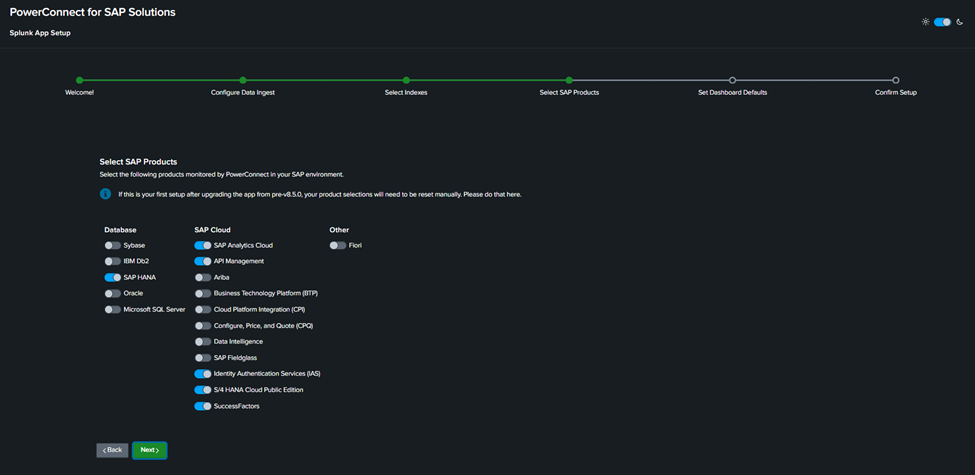The height and width of the screenshot is (475, 975).
Task: Disable the SAP HANA toggle
Action: click(x=113, y=277)
